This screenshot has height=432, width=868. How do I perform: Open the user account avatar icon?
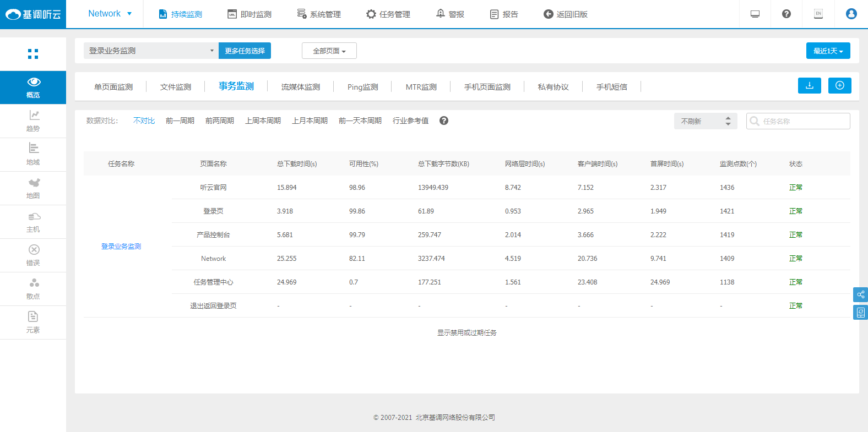click(x=851, y=14)
